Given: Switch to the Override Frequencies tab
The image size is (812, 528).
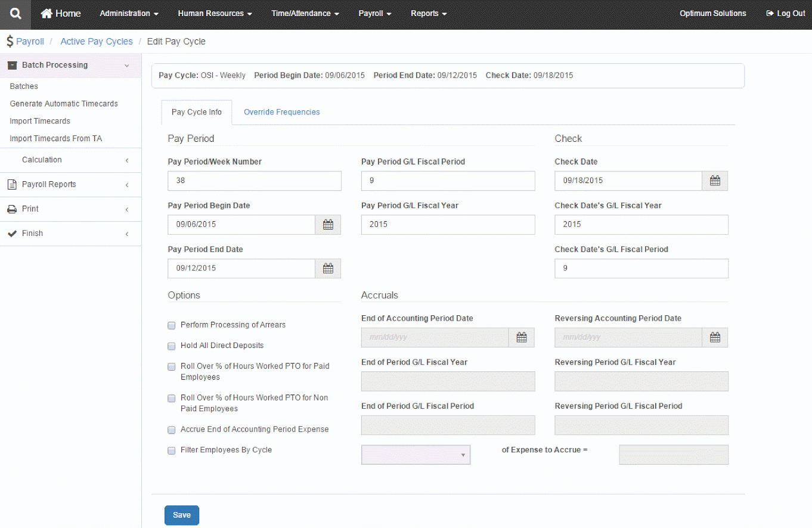Looking at the screenshot, I should tap(281, 112).
